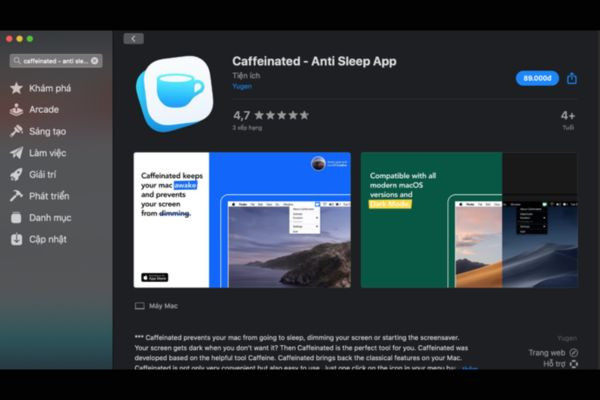Viewport: 600px width, 400px height.
Task: Click the paintbrush icon beside Sáng tạo
Action: 16,131
